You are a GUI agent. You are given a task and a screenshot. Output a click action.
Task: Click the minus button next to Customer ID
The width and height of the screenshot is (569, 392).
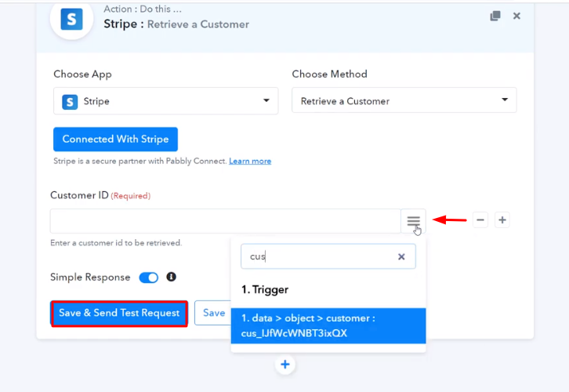click(x=480, y=220)
